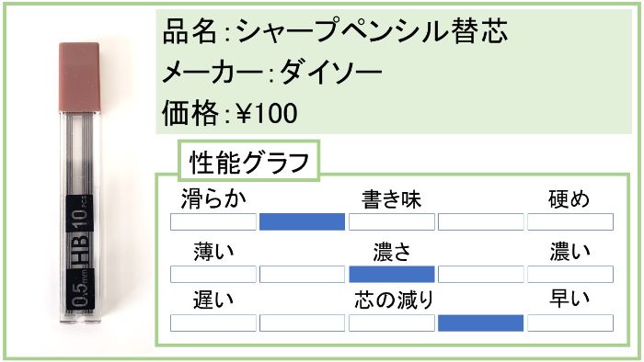
Task: Select the first 芯の減り segment under 遅い
Action: [x=213, y=323]
